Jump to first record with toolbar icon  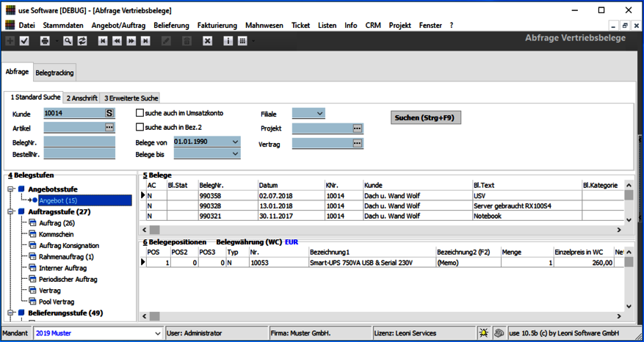[x=103, y=40]
